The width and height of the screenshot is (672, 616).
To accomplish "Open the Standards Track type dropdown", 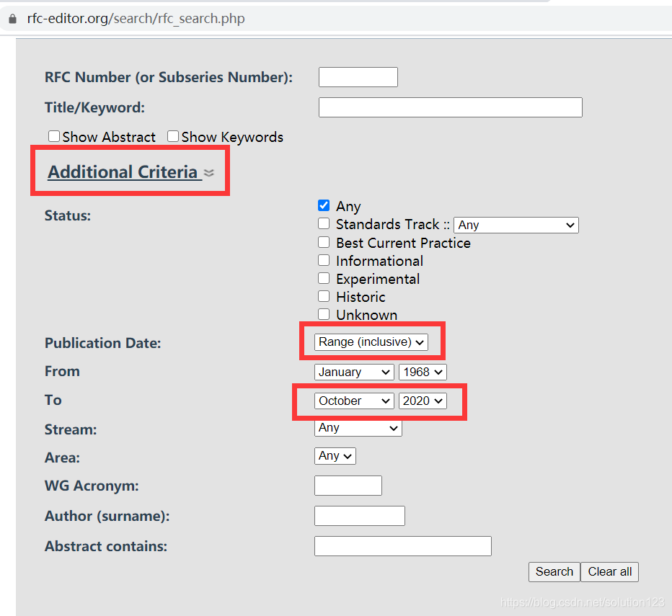I will tap(516, 225).
